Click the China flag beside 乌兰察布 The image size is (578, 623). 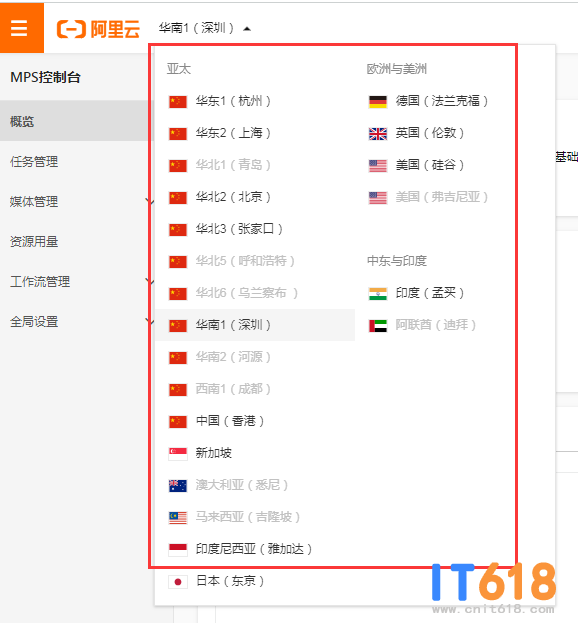[x=178, y=294]
